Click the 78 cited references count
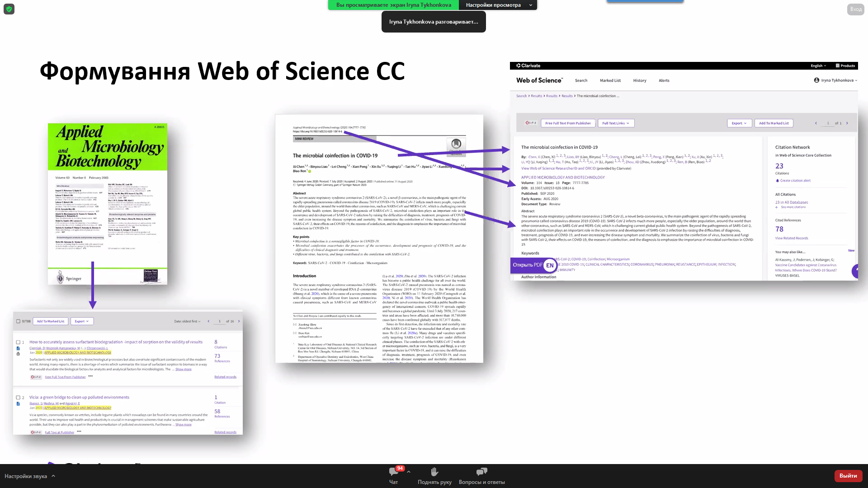The width and height of the screenshot is (868, 488). coord(779,229)
